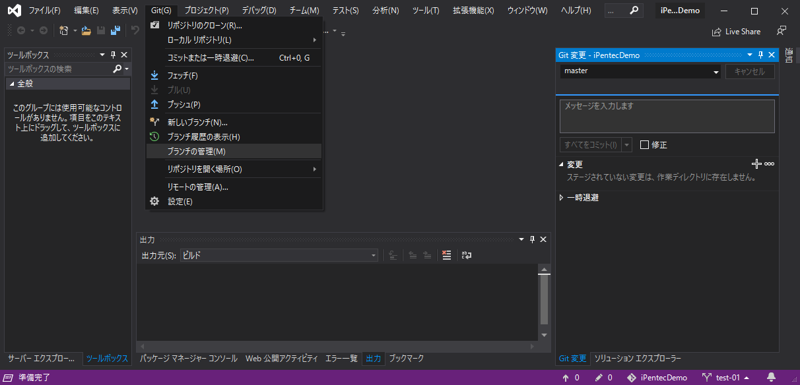
Task: Open the デバッグ(D) menu
Action: pyautogui.click(x=259, y=11)
